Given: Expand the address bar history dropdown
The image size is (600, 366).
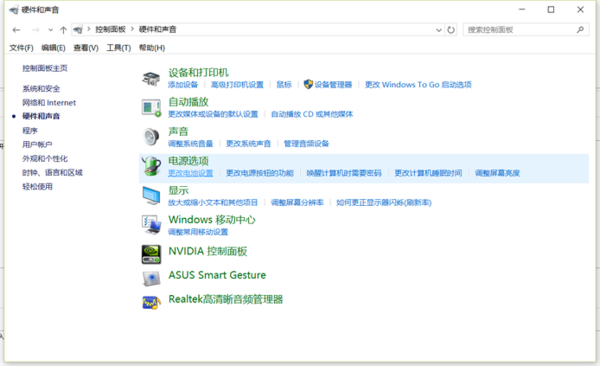Looking at the screenshot, I should (439, 29).
